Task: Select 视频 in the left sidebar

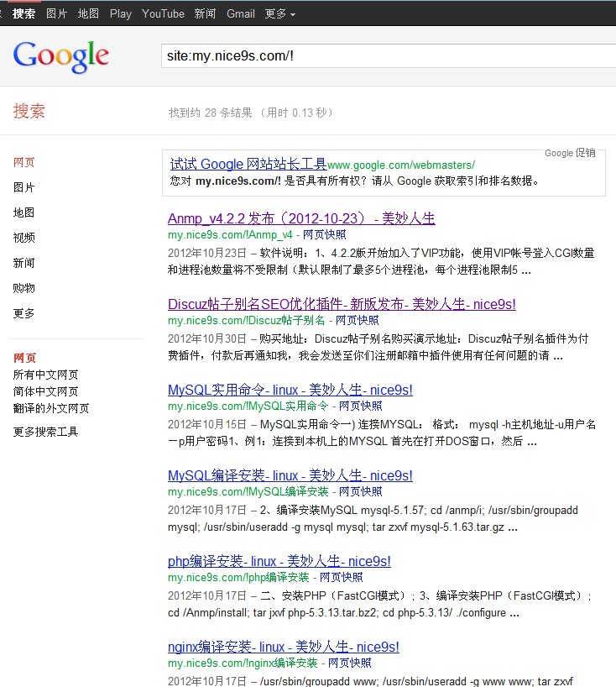Action: (23, 238)
